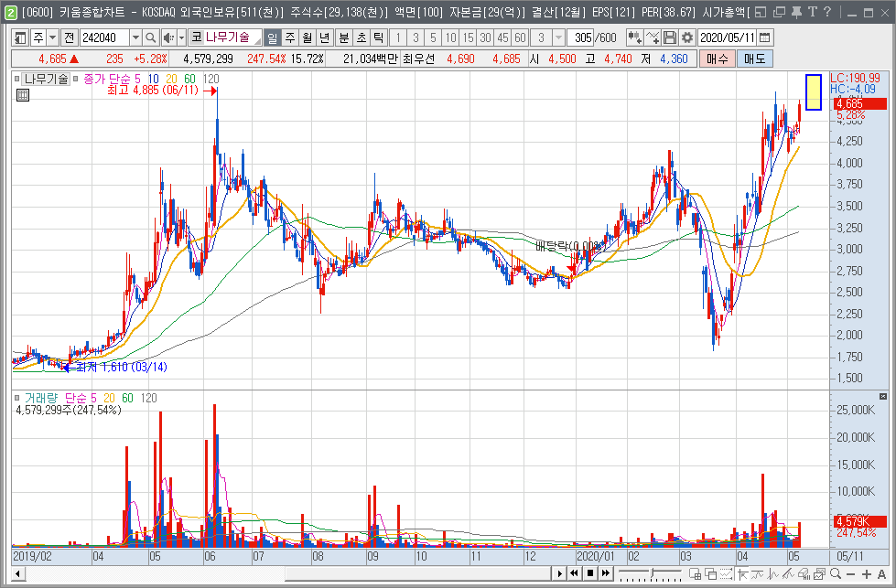Save chart settings with floppy disk icon
This screenshot has width=896, height=588.
670,37
